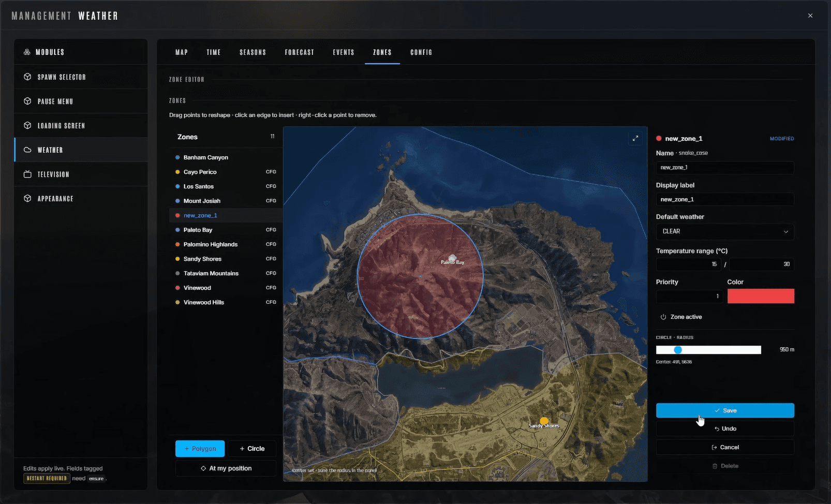Select Sandy Shores zone in list
Image resolution: width=831 pixels, height=504 pixels.
click(226, 259)
